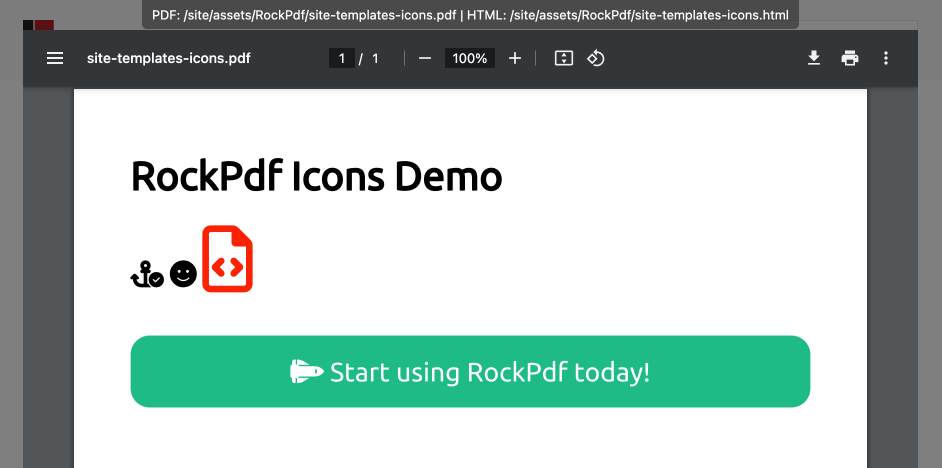Click the total page count 1
942x468 pixels.
click(375, 58)
